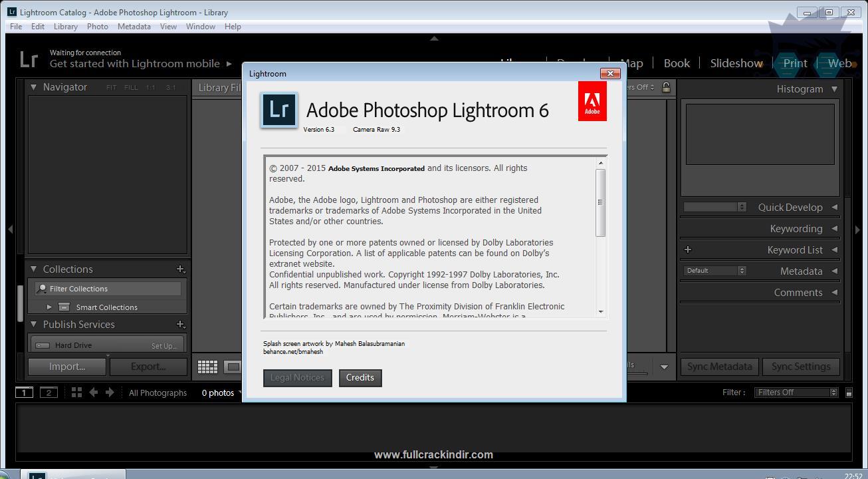Click the Credits button
Viewport: 868px width, 479px height.
coord(360,378)
